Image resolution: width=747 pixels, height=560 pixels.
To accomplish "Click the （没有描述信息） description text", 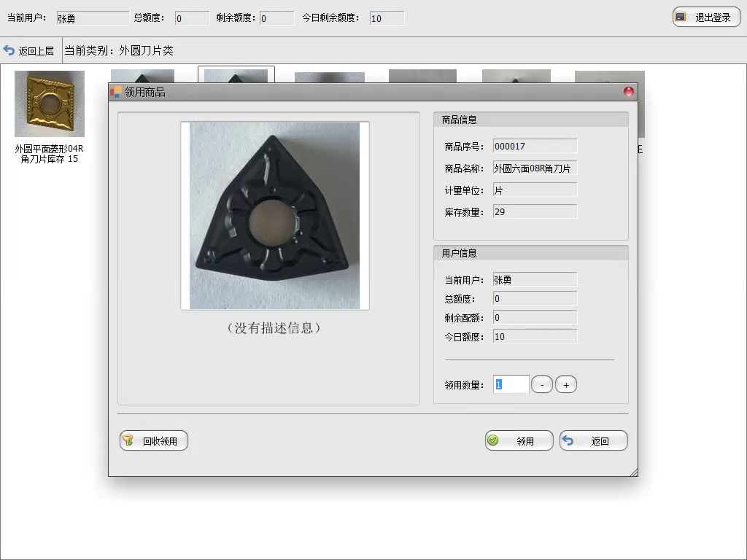I will (x=274, y=327).
